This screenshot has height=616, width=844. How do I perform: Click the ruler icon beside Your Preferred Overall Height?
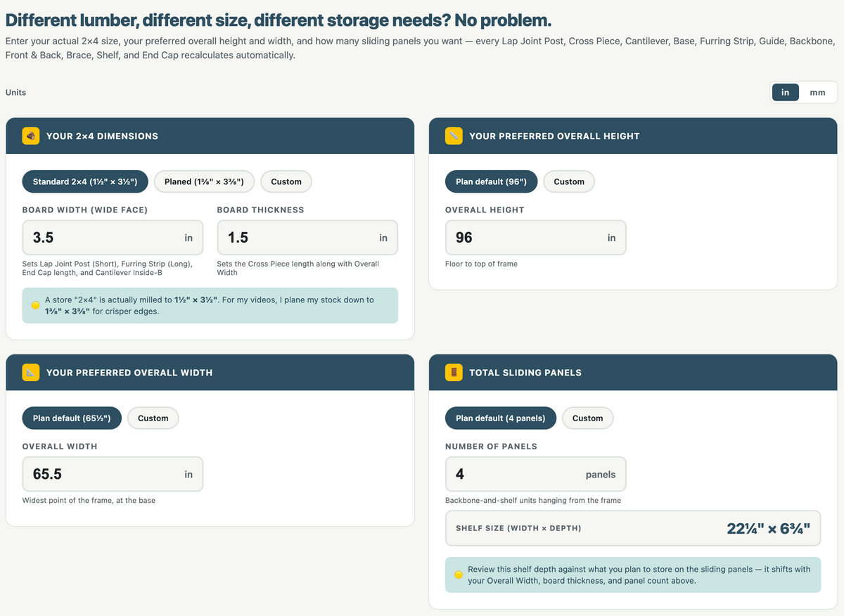[x=454, y=136]
